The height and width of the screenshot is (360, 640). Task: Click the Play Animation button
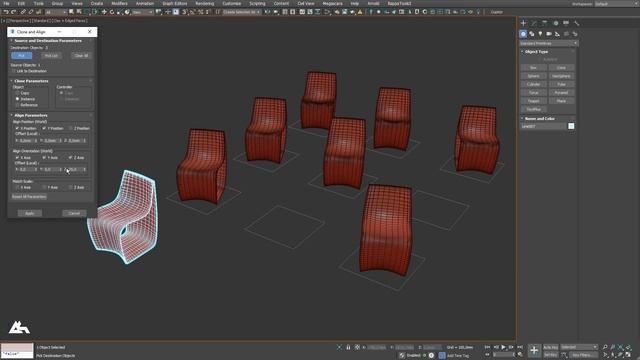(x=503, y=347)
